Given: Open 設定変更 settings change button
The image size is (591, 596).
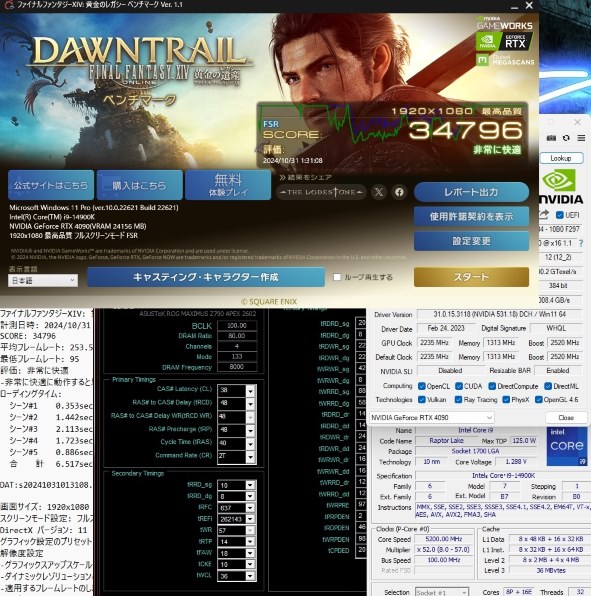Looking at the screenshot, I should 471,241.
